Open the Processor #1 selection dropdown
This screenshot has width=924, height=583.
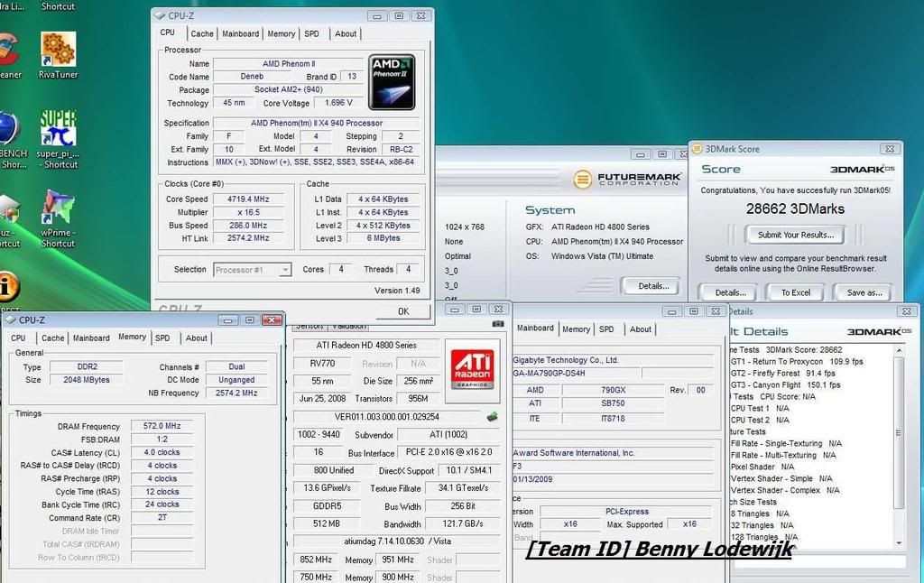(x=253, y=270)
